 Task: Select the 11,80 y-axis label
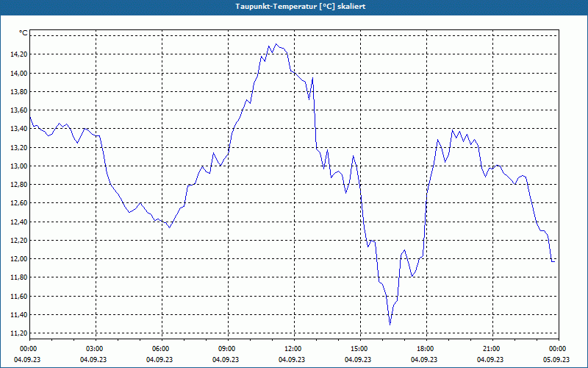point(19,277)
